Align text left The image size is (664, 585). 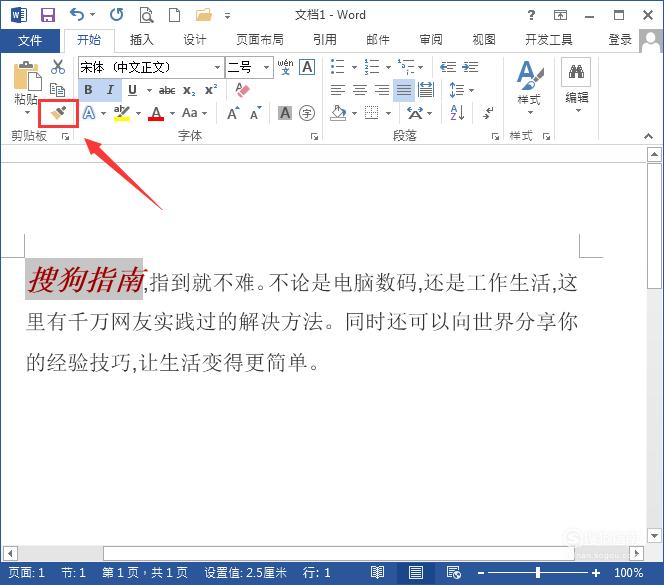(x=338, y=90)
